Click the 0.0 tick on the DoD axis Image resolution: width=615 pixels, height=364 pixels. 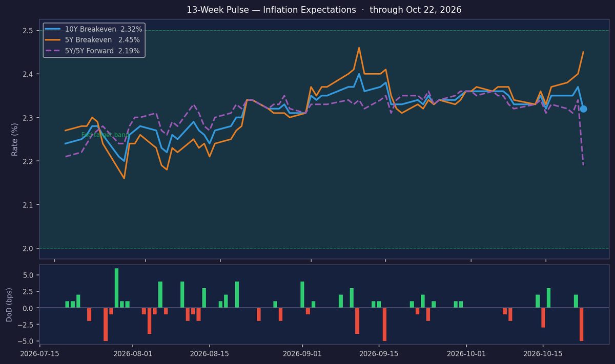click(28, 308)
